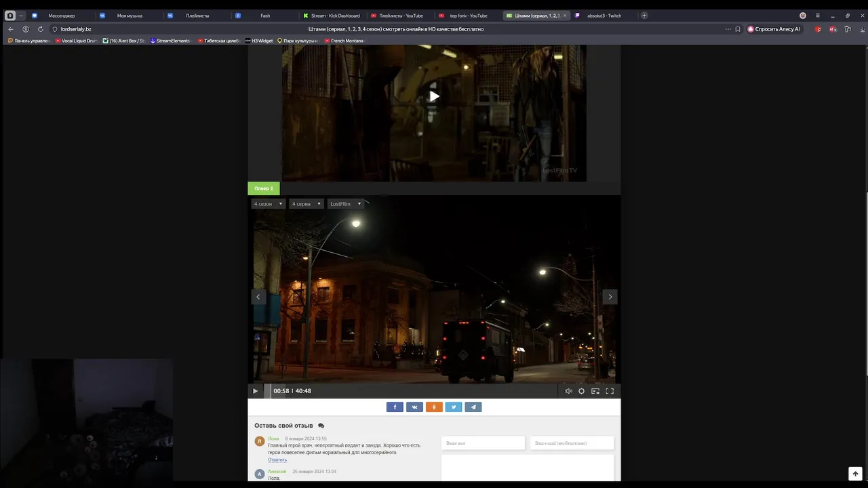Switch to Плейлисты - YouTube tab
The image size is (868, 488).
(400, 16)
